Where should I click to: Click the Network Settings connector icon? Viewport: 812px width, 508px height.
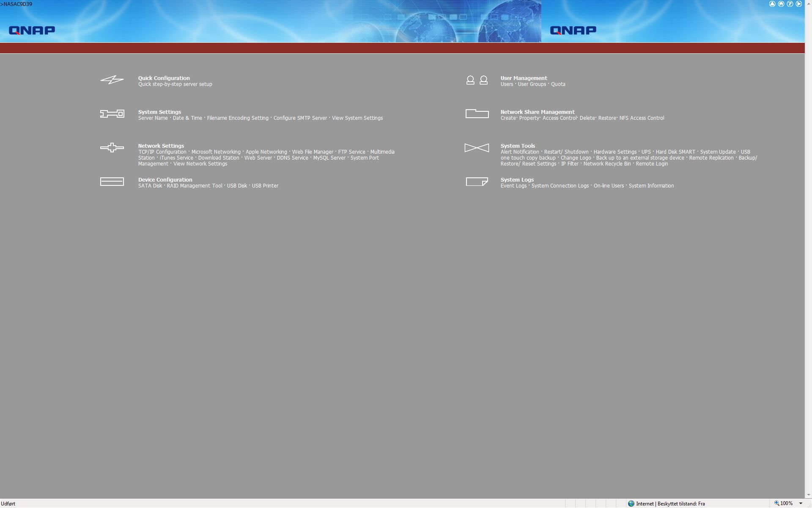112,148
